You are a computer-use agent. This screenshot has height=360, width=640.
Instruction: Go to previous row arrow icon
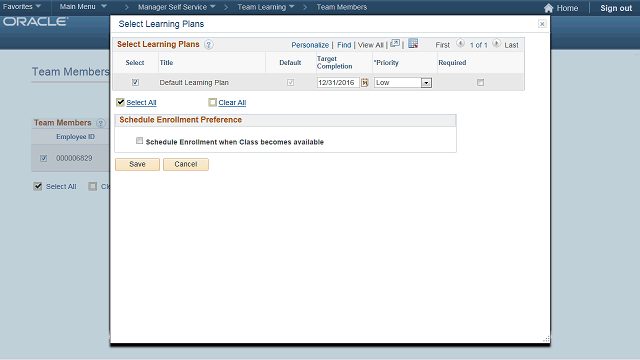pyautogui.click(x=460, y=43)
